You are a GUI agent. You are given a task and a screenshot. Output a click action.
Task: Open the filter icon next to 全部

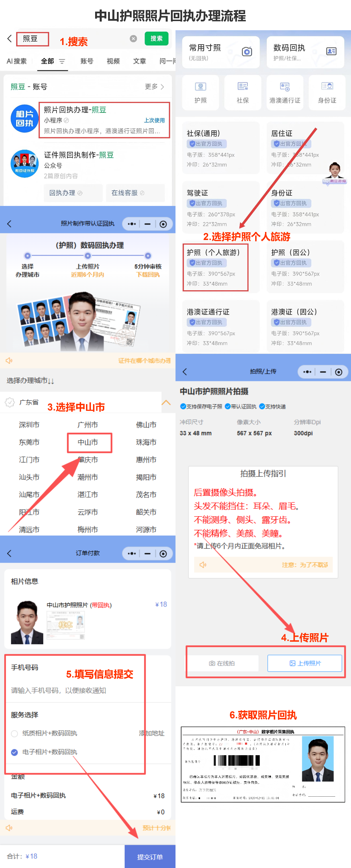point(62,61)
